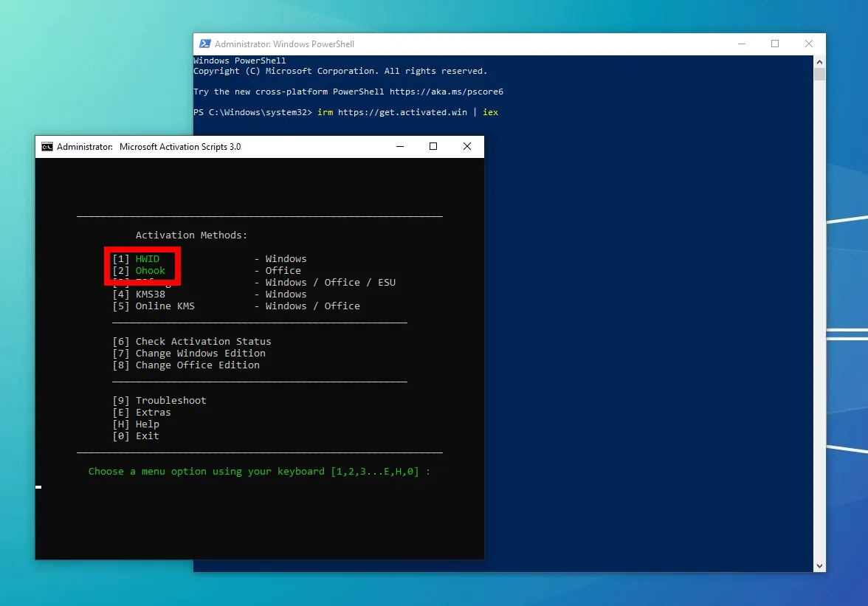The width and height of the screenshot is (868, 606).
Task: Minimize the Windows PowerShell window
Action: [x=742, y=44]
